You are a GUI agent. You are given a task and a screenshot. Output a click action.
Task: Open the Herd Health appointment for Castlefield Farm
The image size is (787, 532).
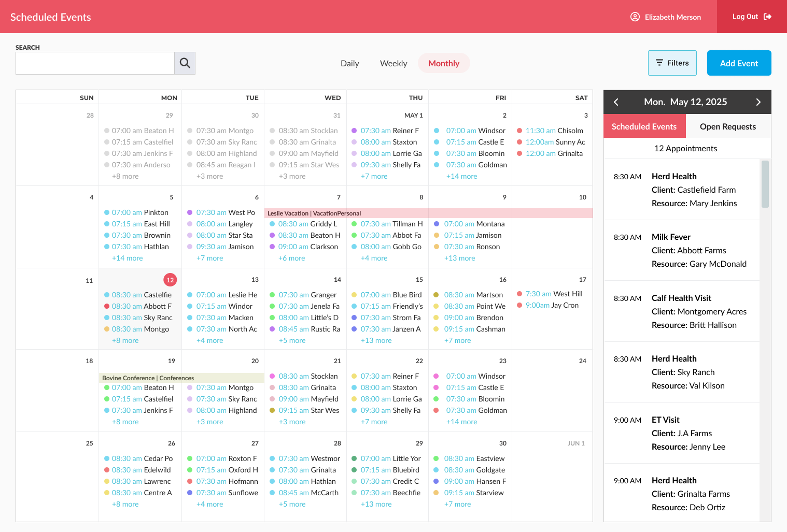pos(684,190)
